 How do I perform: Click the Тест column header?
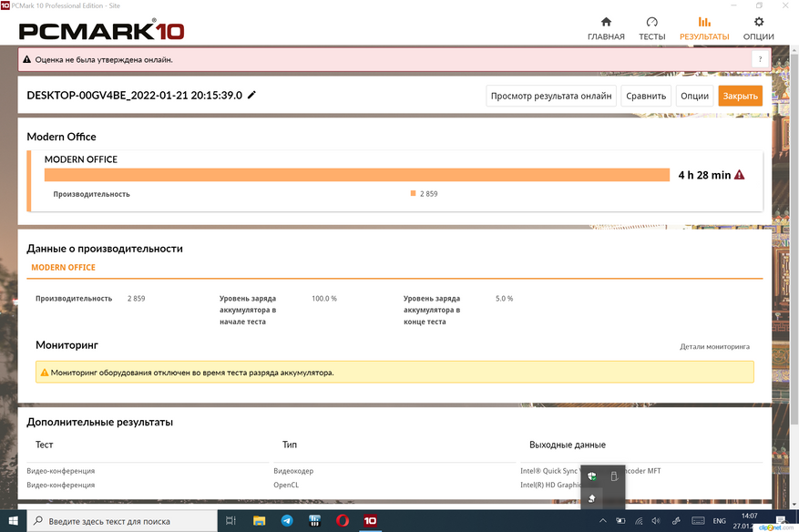coord(45,445)
